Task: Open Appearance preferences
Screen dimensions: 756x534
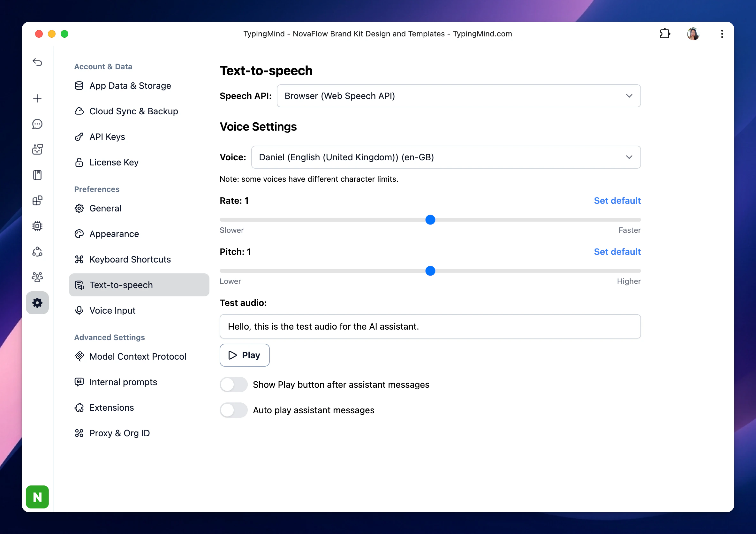Action: 139,234
